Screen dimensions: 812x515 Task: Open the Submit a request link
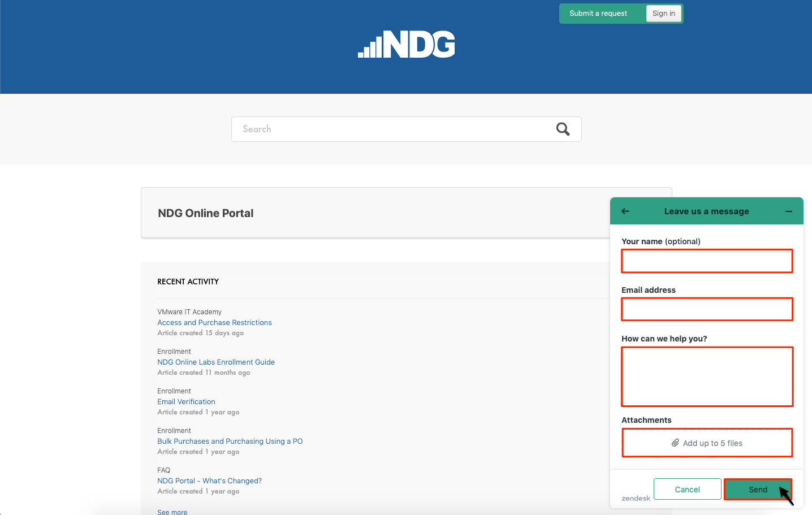click(598, 14)
